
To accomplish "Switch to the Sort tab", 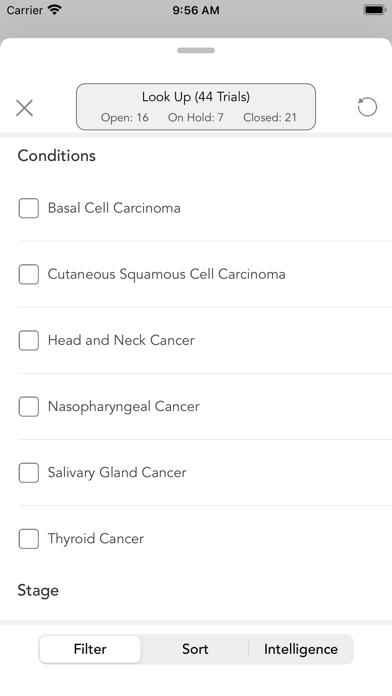I will 195,649.
